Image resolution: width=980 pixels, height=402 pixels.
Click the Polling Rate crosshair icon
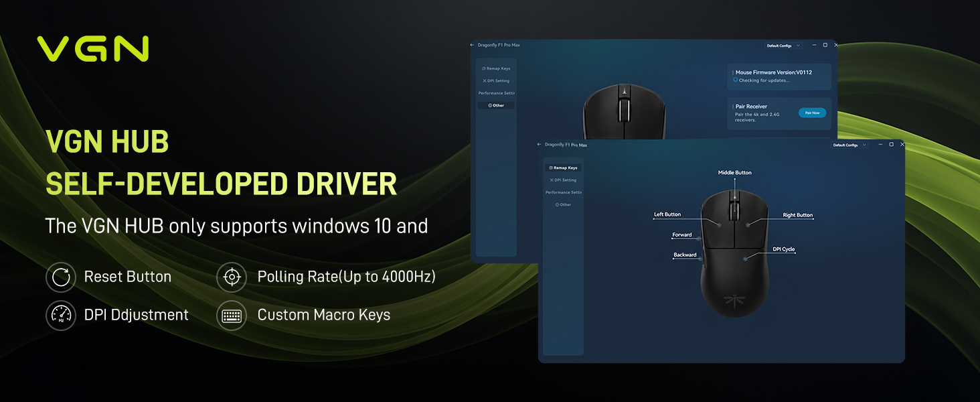232,277
